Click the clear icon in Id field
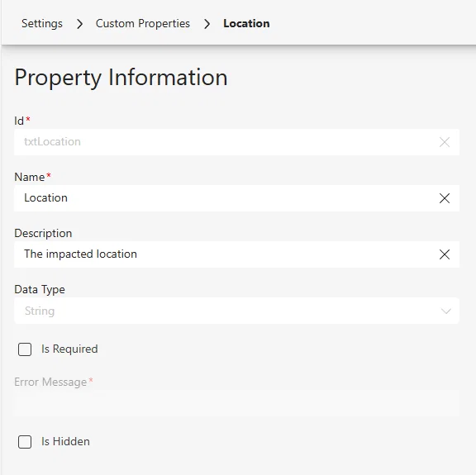476x475 pixels. 445,142
